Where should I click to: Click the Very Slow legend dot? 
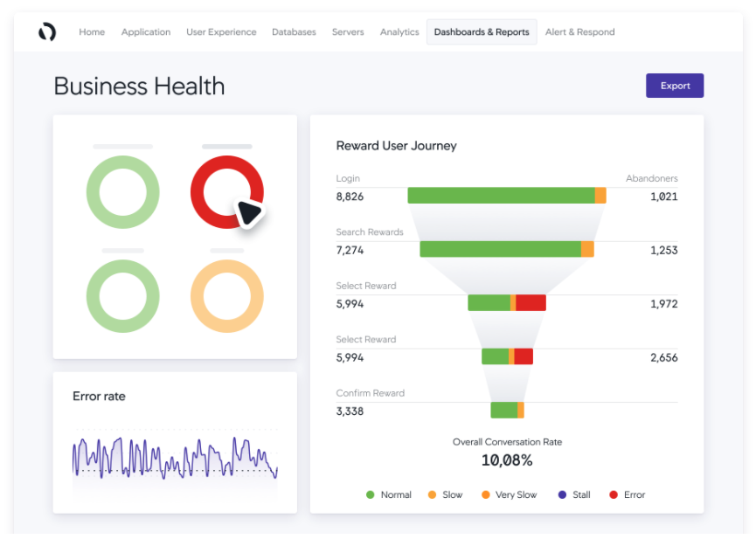point(486,494)
